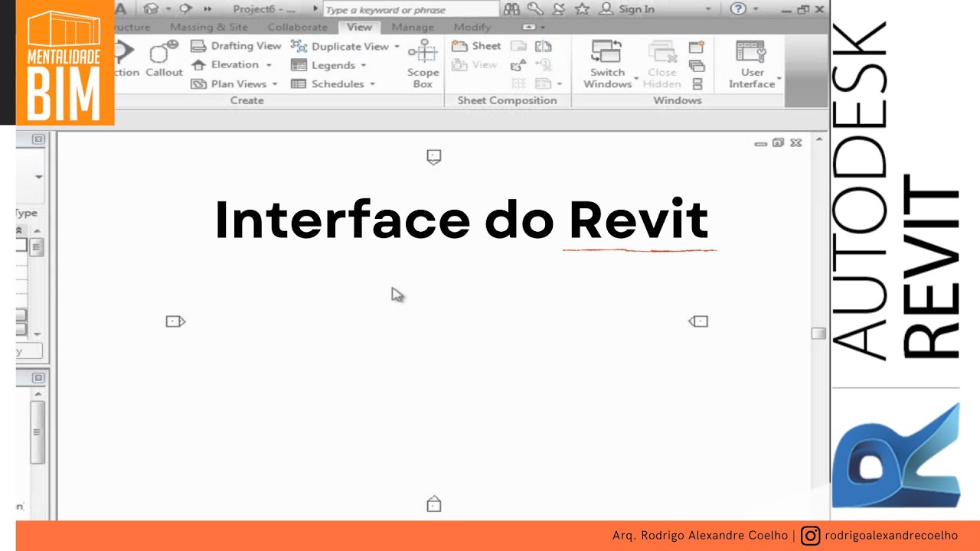The height and width of the screenshot is (551, 980).
Task: Select the Legends tool icon
Action: 299,65
